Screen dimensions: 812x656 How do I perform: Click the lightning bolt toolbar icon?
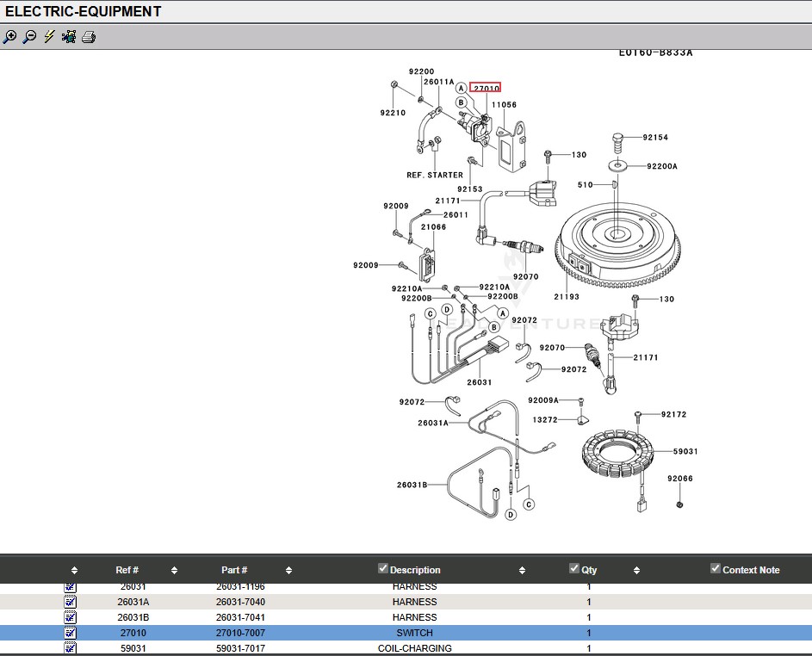click(x=49, y=37)
